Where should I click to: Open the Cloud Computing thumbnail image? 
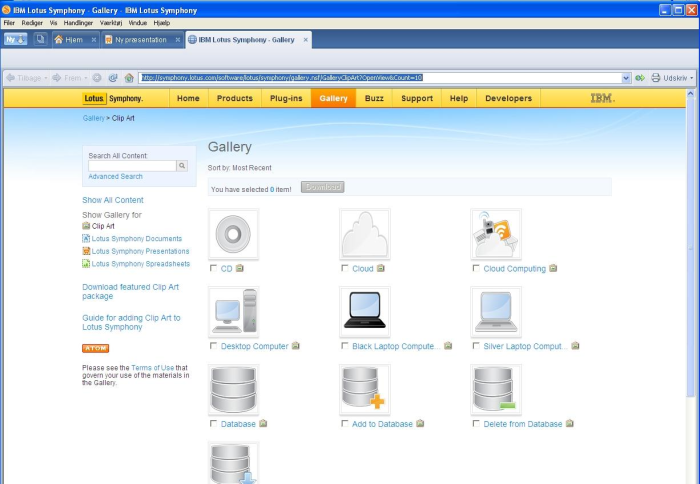[496, 234]
